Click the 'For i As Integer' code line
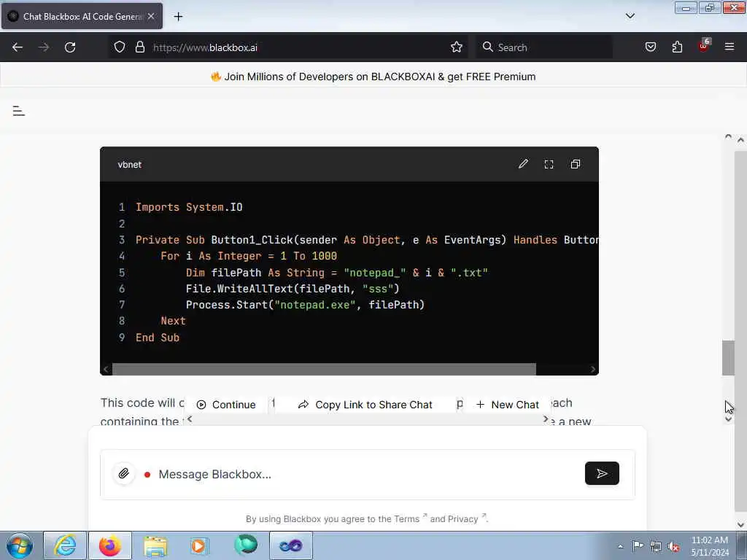Viewport: 747px width, 560px height. coord(249,256)
